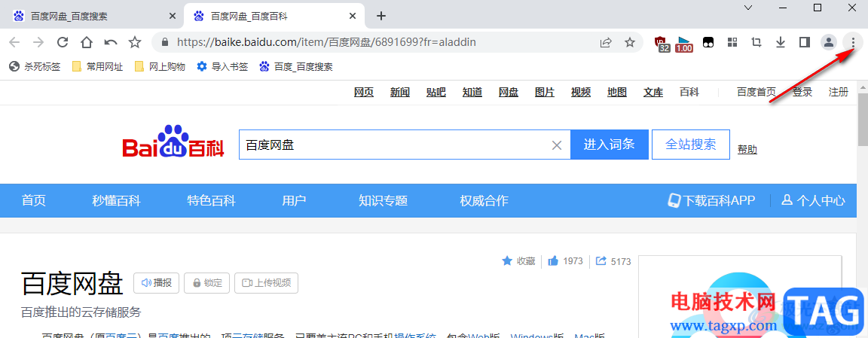Click the 进入词条 button
Screen dimensions: 868x338
[x=609, y=145]
